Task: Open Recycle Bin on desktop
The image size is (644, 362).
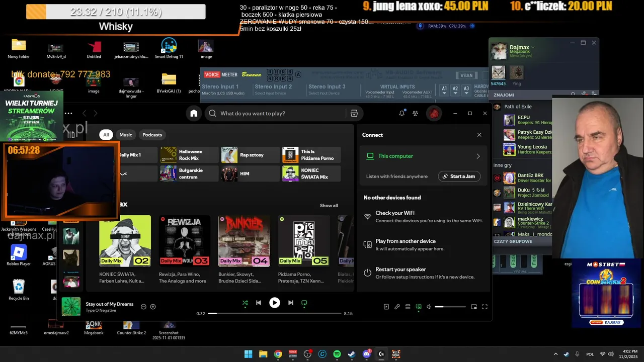Action: pyautogui.click(x=19, y=290)
